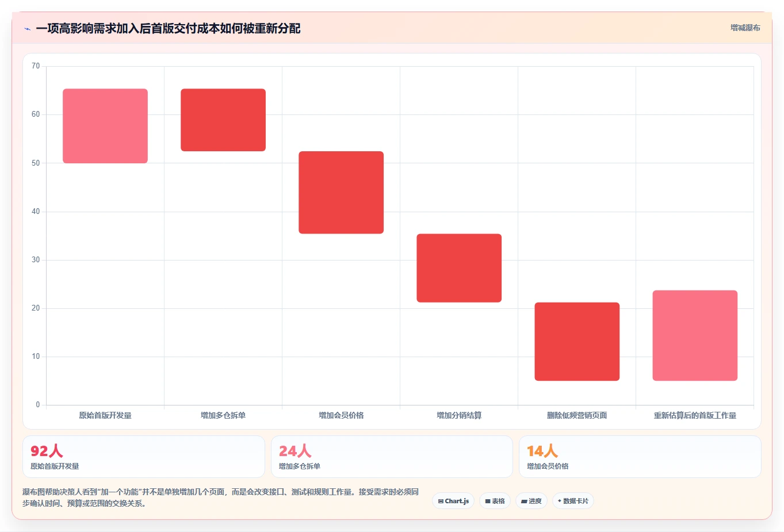Click the x-axis label 增加会员价格
Image resolution: width=784 pixels, height=532 pixels.
coord(341,415)
